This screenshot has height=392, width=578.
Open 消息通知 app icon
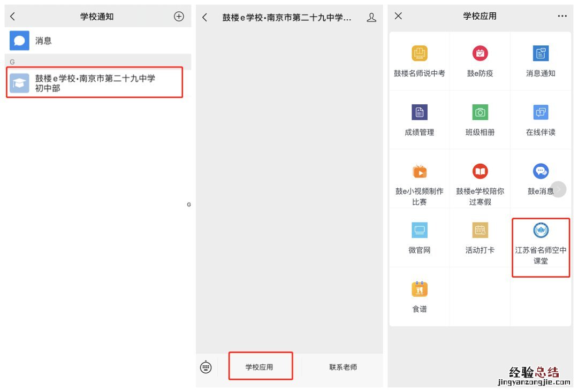541,54
